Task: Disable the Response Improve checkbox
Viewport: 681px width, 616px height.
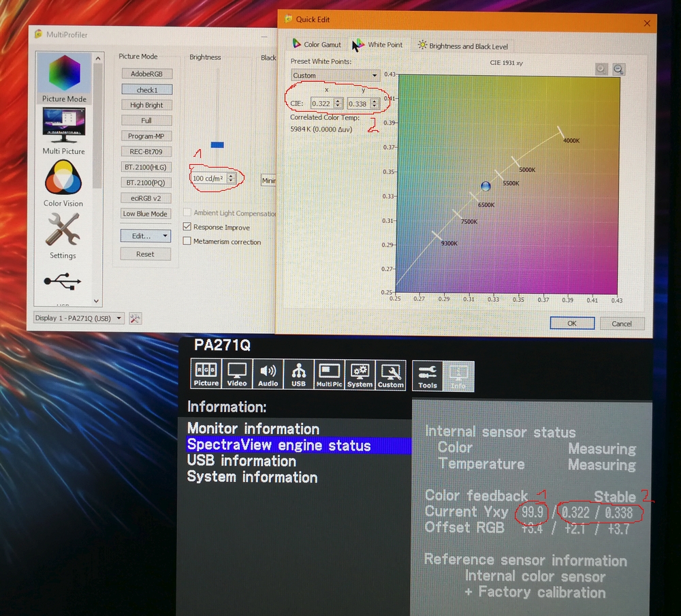Action: click(x=187, y=227)
